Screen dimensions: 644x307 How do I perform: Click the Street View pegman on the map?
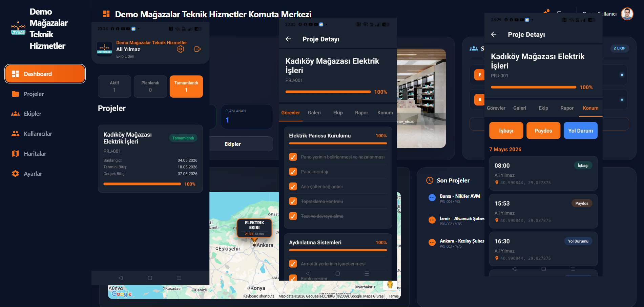[390, 285]
